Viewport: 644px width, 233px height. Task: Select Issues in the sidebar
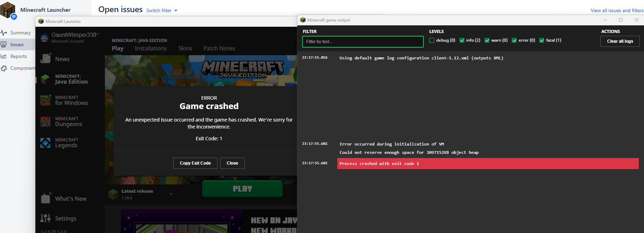pos(17,44)
